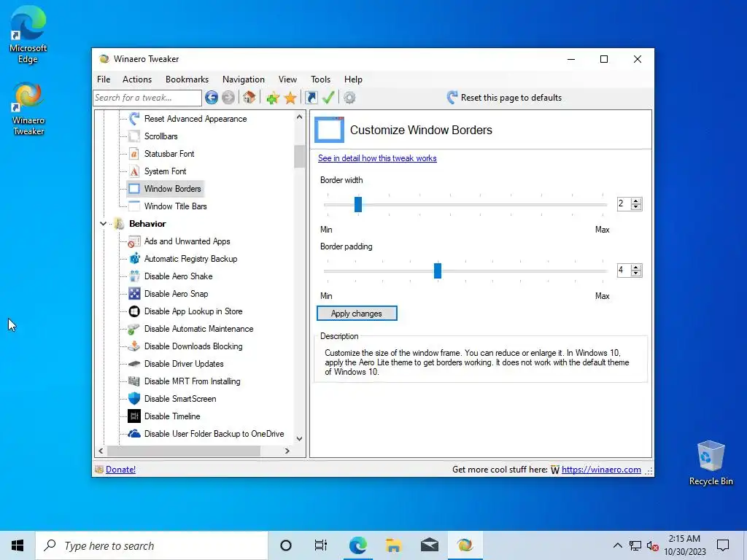
Task: Click the Scrollbars tree icon
Action: point(134,136)
